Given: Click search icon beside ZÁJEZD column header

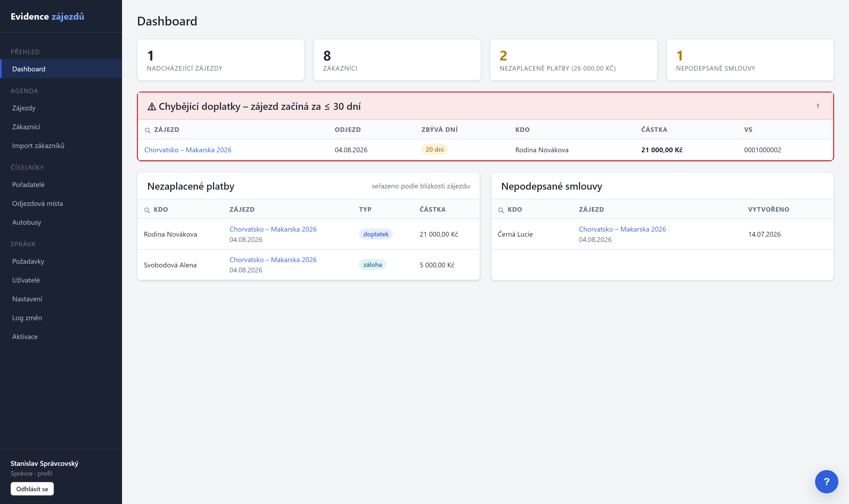Looking at the screenshot, I should 148,130.
